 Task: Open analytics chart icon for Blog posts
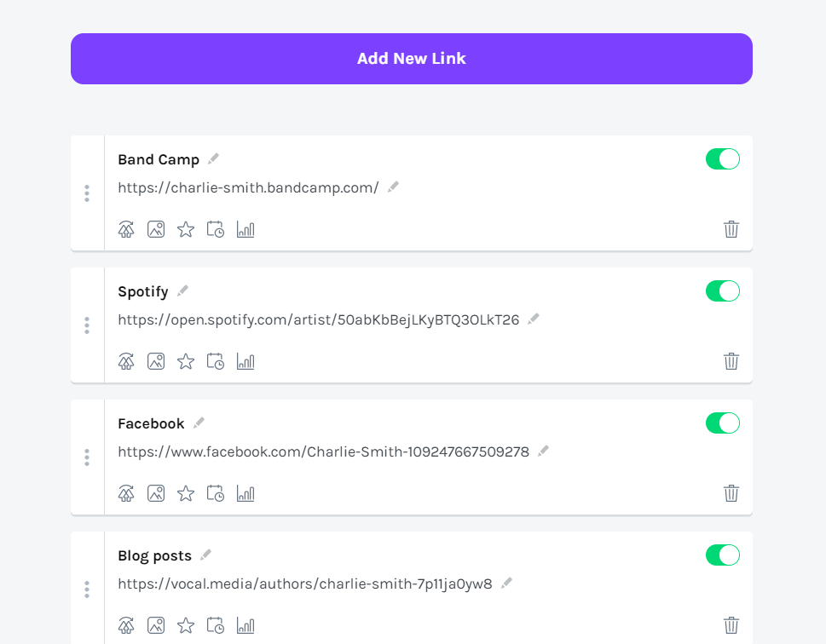point(245,625)
